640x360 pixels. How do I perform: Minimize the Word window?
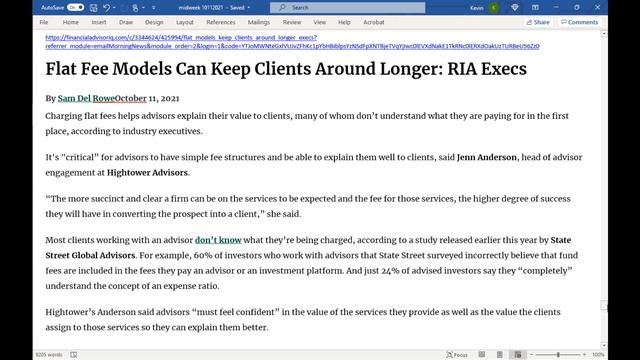tap(556, 7)
